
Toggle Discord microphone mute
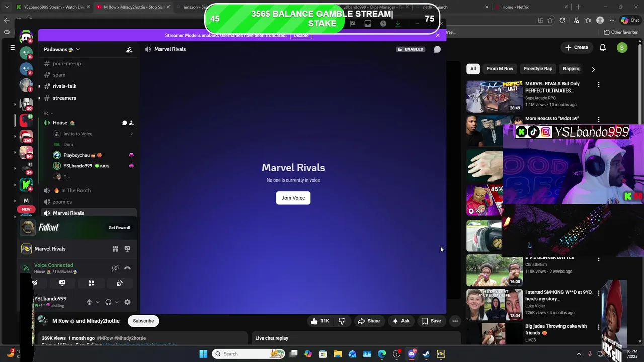[89, 302]
